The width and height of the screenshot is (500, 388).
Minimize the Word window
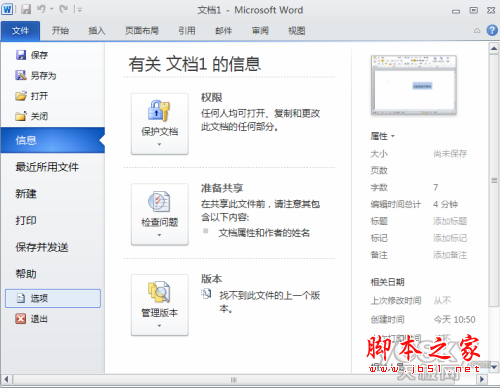456,11
